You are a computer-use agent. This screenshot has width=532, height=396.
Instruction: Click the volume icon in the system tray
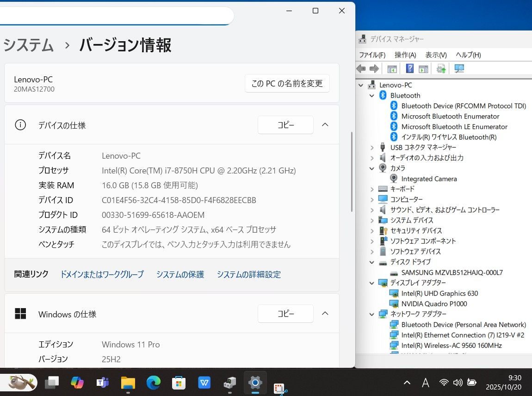point(458,383)
